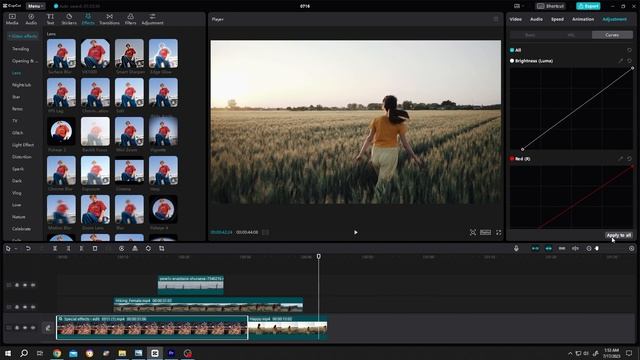This screenshot has height=360, width=640.
Task: Click the top-right point on the Luma curve
Action: pyautogui.click(x=633, y=68)
